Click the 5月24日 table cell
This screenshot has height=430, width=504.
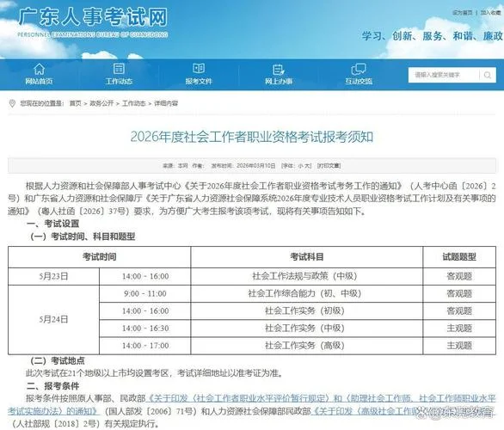coord(53,319)
